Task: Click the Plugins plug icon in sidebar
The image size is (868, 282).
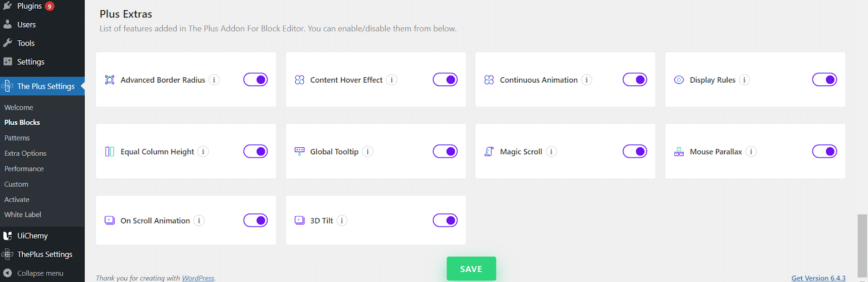Action: click(8, 5)
